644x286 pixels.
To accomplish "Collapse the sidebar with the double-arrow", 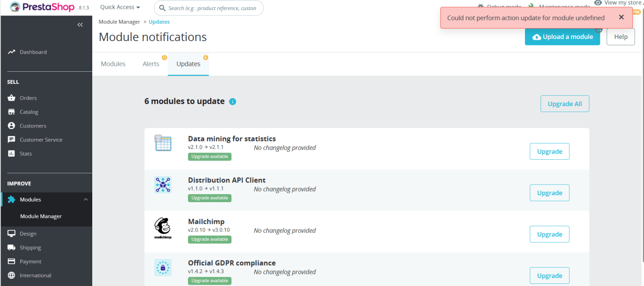I will tap(80, 24).
